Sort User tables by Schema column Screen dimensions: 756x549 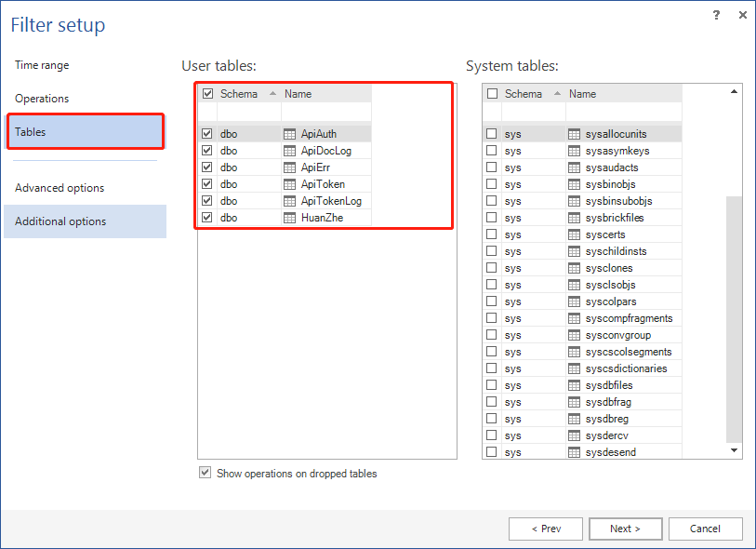[248, 94]
